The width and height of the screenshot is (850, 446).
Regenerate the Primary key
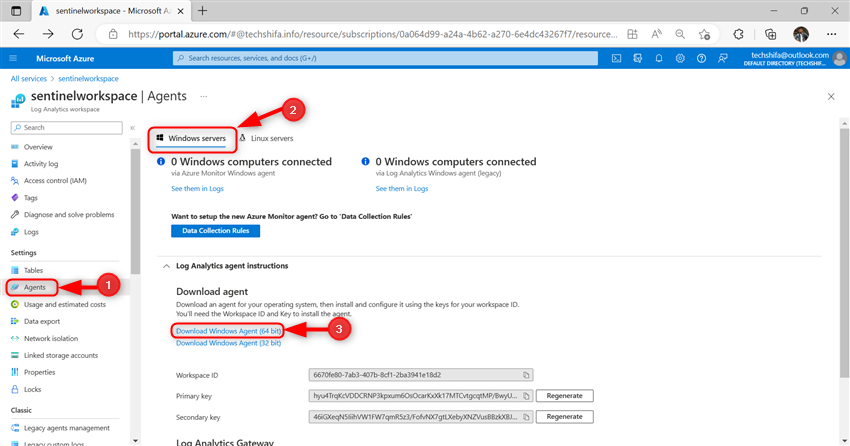click(x=564, y=396)
